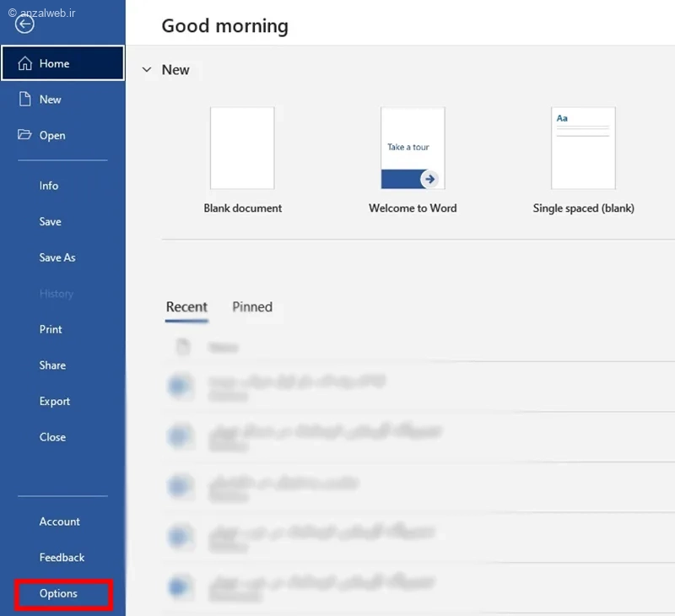The image size is (675, 616).
Task: Click the Open folder icon
Action: click(x=25, y=135)
